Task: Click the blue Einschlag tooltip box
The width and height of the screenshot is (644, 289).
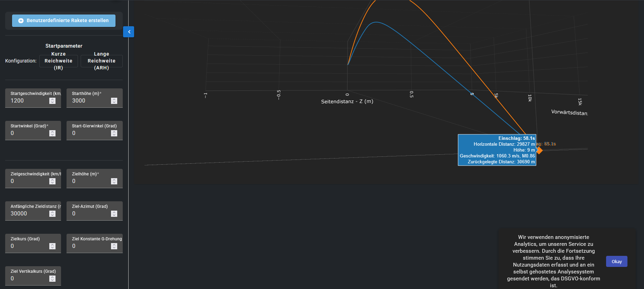Action: click(497, 150)
